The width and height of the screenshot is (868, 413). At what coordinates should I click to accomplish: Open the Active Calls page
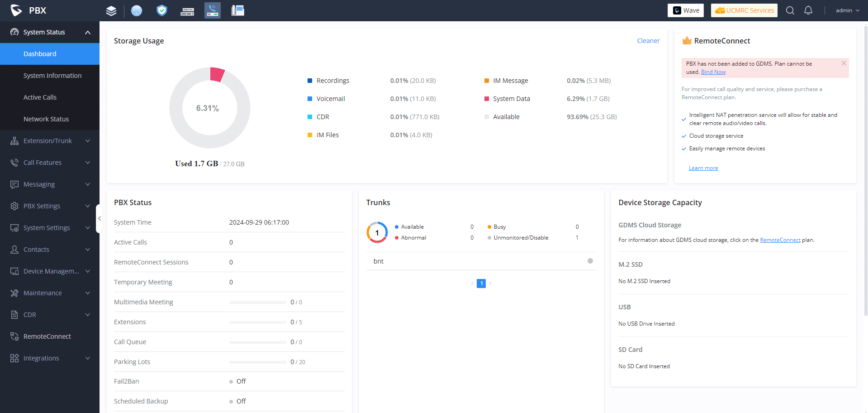point(40,97)
